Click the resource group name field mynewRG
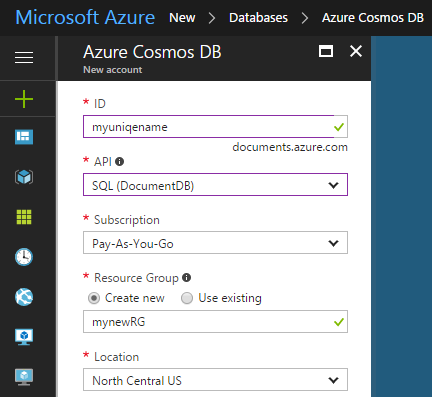This screenshot has height=397, width=432. pyautogui.click(x=215, y=322)
